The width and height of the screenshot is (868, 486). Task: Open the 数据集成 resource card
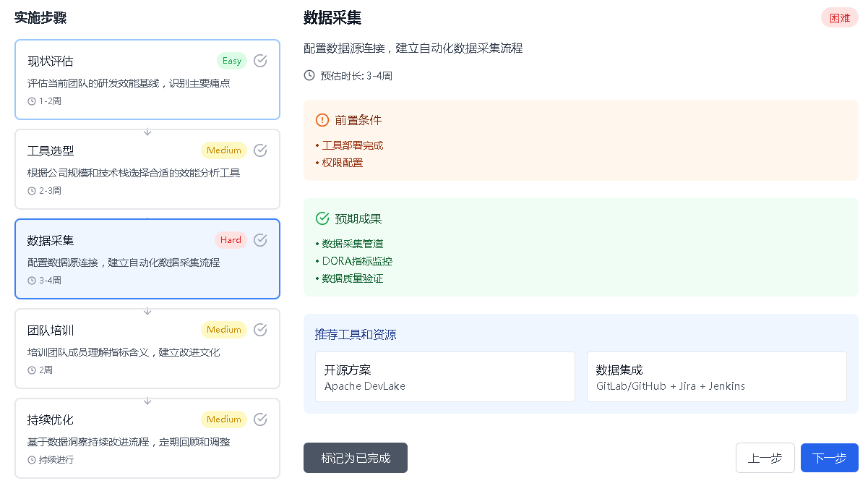click(716, 377)
